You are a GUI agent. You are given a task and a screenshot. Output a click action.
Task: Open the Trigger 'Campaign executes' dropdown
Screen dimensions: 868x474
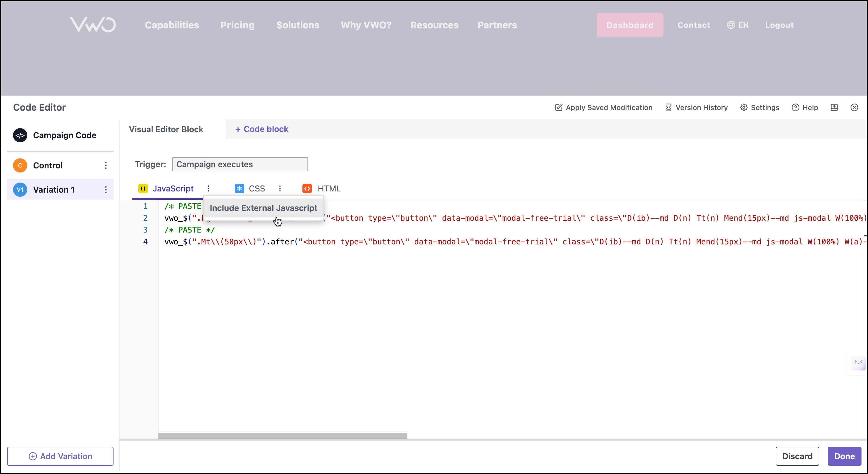click(x=239, y=164)
